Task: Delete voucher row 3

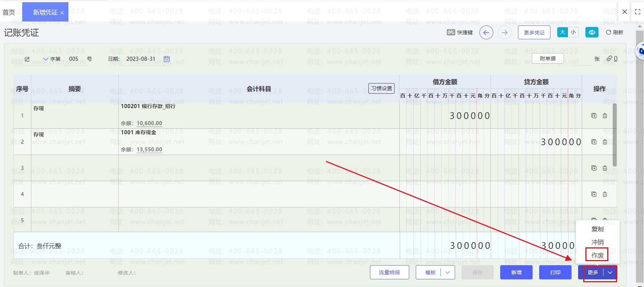Action: [x=605, y=168]
